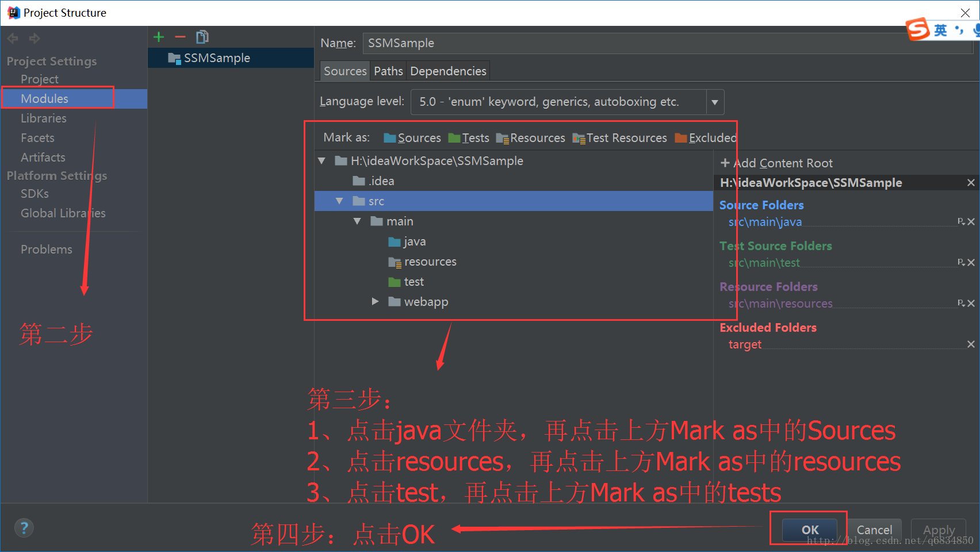The image size is (980, 552).
Task: Switch to the Paths tab
Action: [388, 71]
